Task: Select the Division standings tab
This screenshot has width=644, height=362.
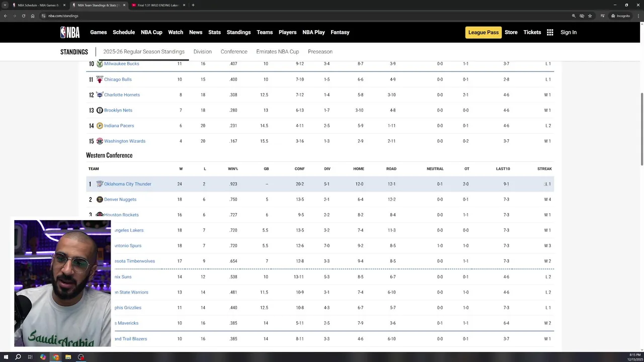Action: (x=203, y=52)
